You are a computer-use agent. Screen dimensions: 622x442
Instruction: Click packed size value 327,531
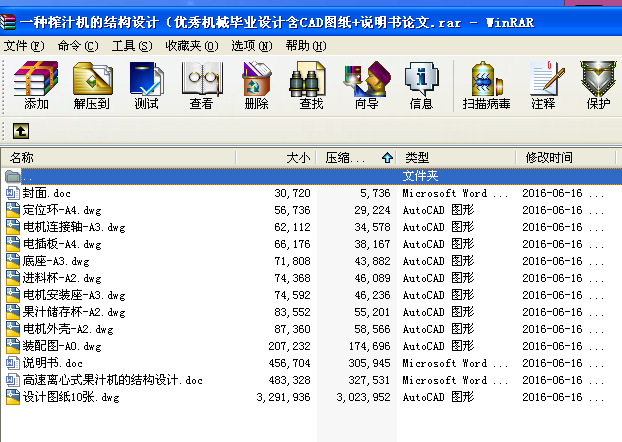[x=370, y=381]
